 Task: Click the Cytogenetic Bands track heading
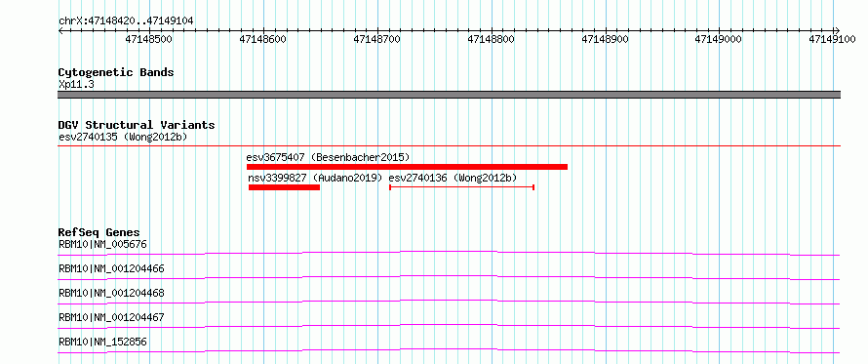pos(116,72)
